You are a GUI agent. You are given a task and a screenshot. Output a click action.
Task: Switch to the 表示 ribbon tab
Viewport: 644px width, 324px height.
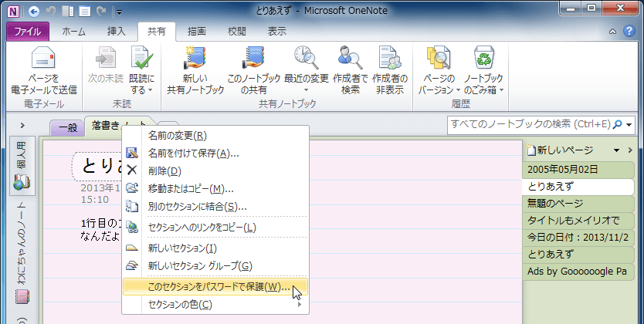[276, 32]
